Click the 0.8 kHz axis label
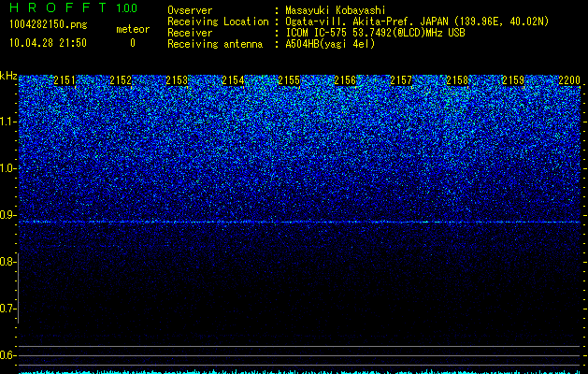The width and height of the screenshot is (588, 374). click(x=7, y=262)
